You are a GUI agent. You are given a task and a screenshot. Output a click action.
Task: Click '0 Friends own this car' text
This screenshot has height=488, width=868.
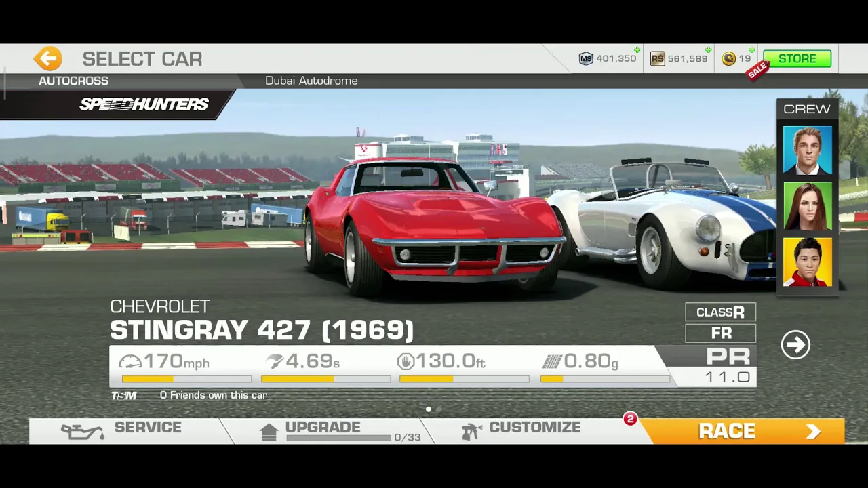(x=214, y=395)
